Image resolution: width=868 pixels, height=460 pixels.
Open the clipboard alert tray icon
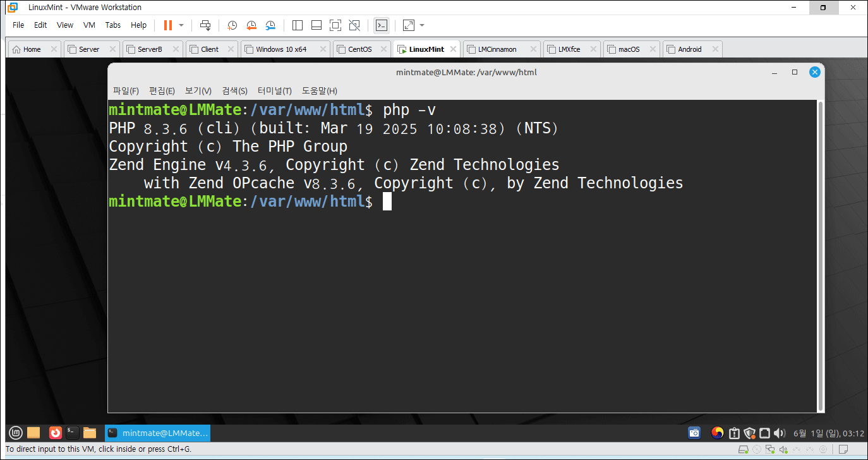pyautogui.click(x=734, y=433)
